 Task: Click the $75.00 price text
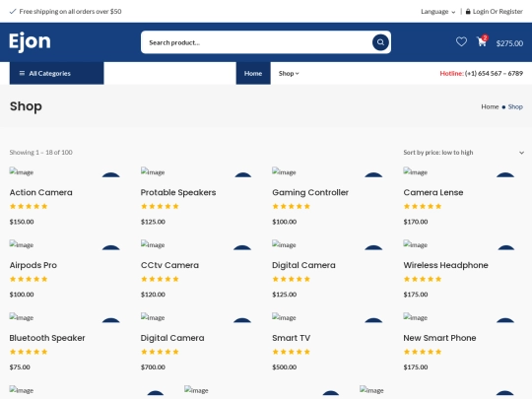coord(20,367)
